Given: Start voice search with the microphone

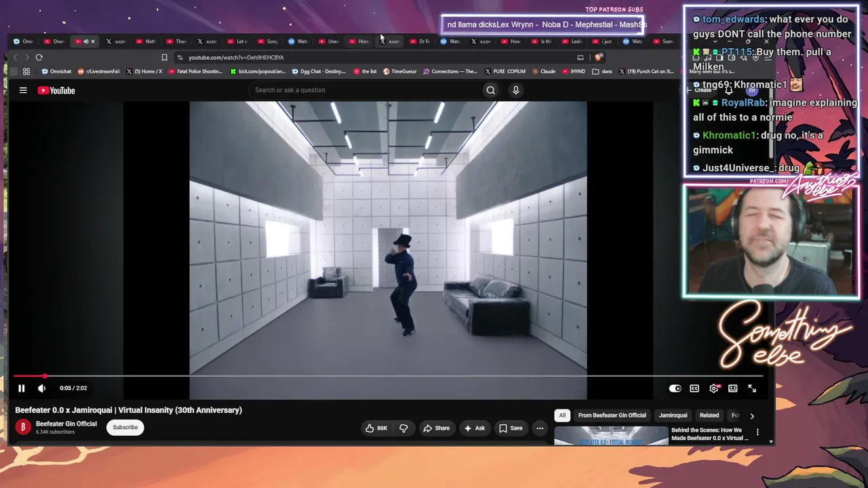Looking at the screenshot, I should click(x=516, y=90).
